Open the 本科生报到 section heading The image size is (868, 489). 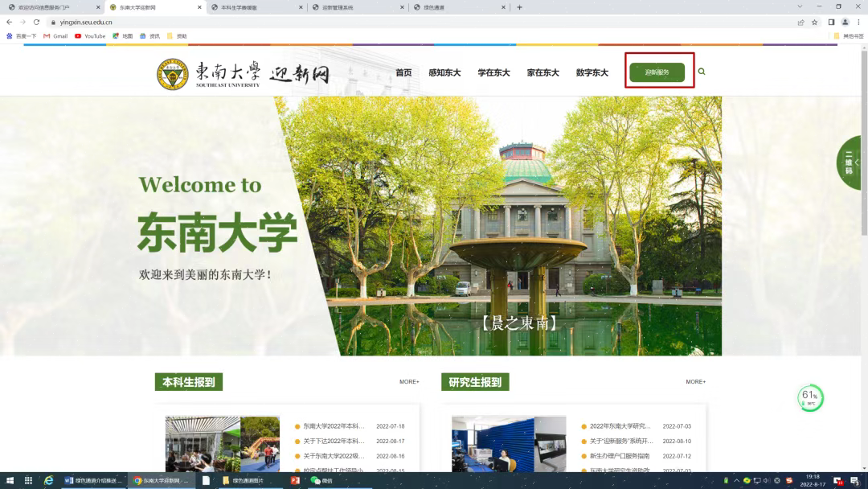coord(189,381)
